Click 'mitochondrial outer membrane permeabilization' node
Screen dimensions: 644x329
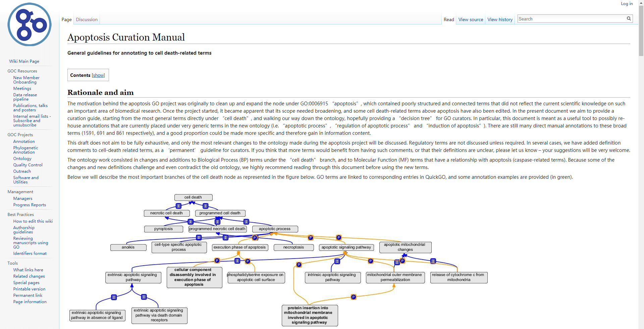click(395, 277)
